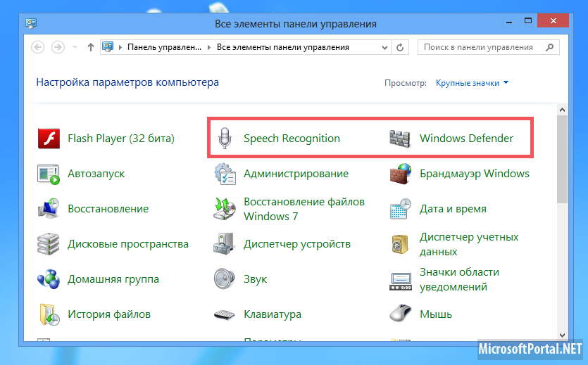Open the Автозапуск link

click(x=96, y=174)
